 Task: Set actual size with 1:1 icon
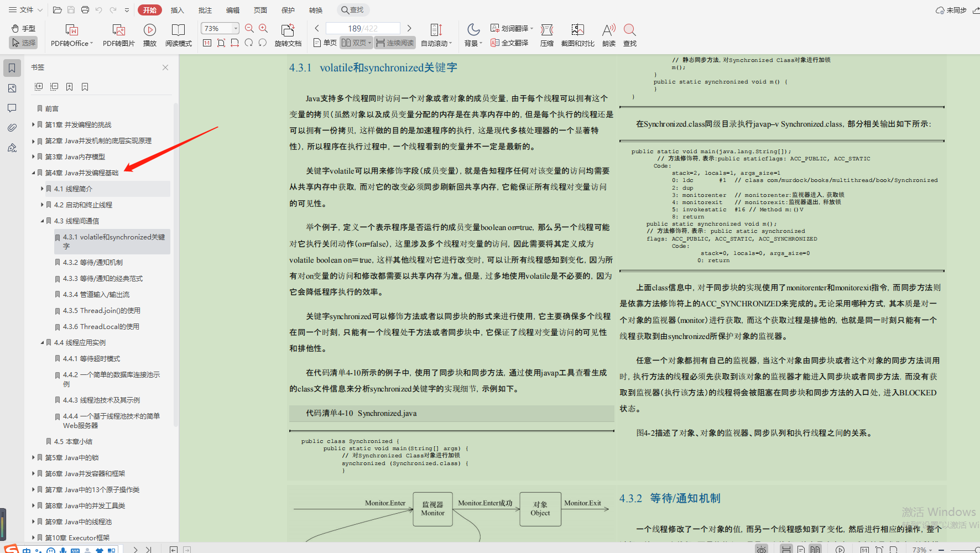tap(207, 43)
